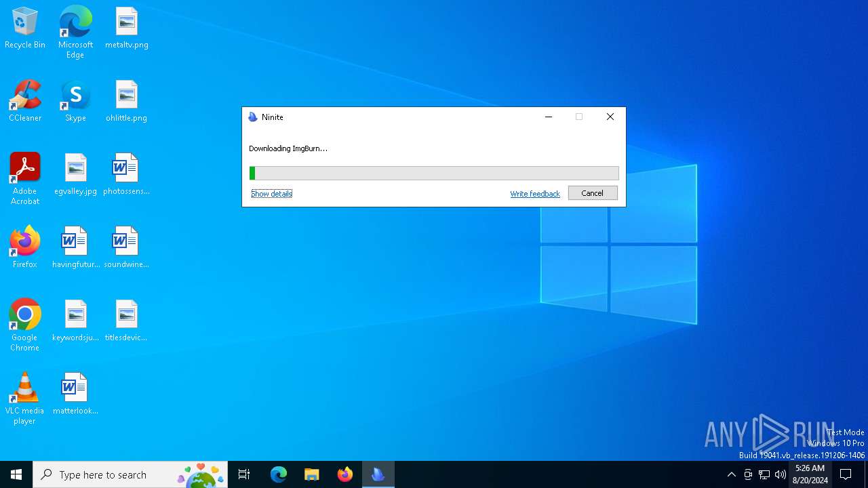
Task: Open the volume control tray icon
Action: click(x=781, y=474)
